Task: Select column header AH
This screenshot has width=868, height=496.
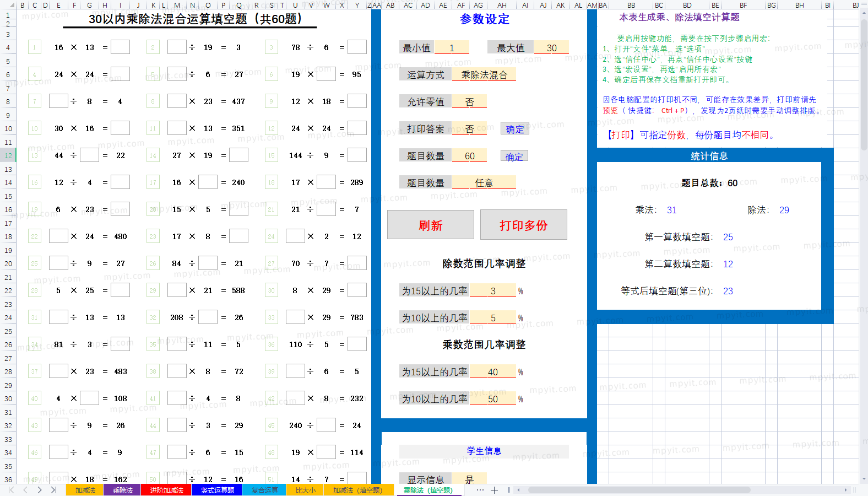Action: [x=502, y=5]
